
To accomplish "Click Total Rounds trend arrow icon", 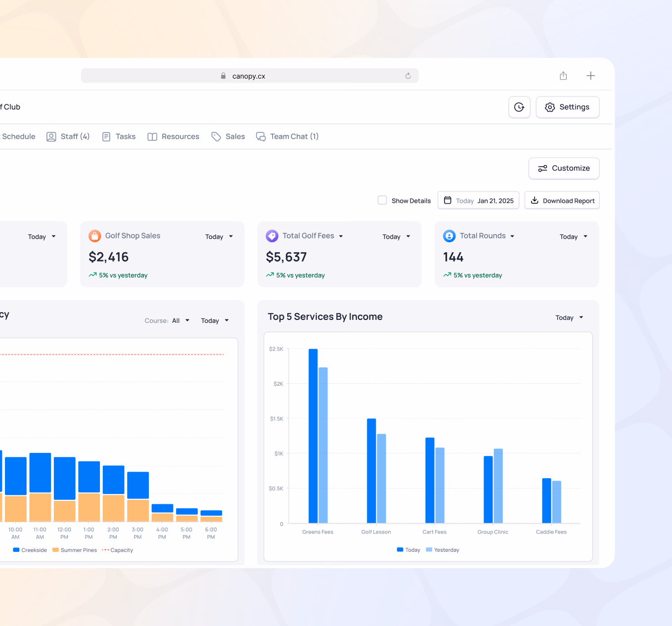I will pyautogui.click(x=447, y=275).
